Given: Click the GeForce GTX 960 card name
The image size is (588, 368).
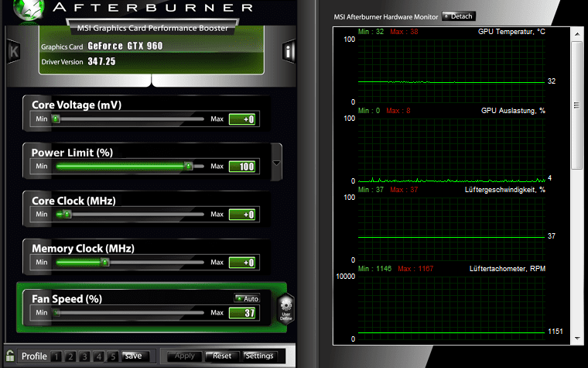Looking at the screenshot, I should 125,46.
